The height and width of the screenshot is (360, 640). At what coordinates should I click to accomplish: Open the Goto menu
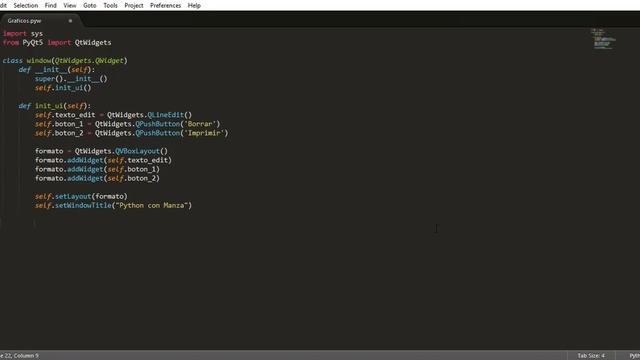click(89, 5)
